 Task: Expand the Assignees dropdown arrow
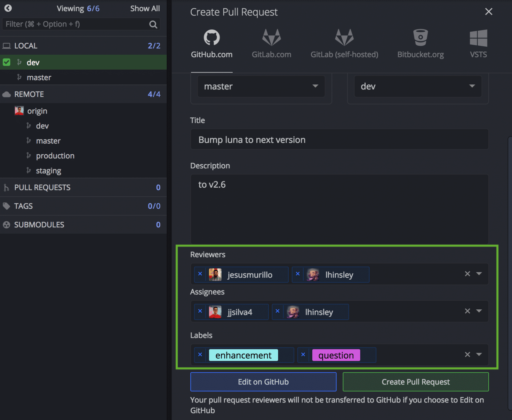(x=479, y=311)
